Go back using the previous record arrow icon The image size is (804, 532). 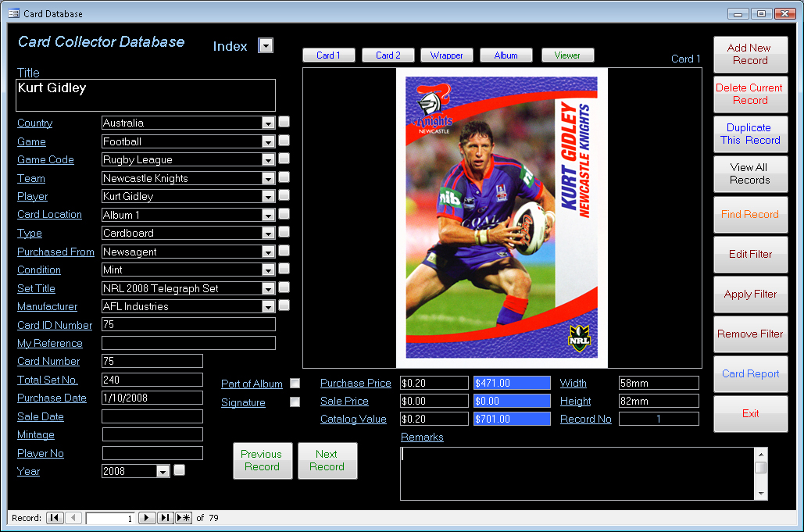click(73, 517)
